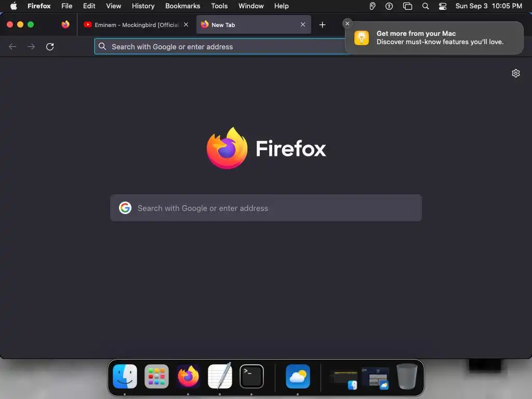Screen dimensions: 532x399
Task: Go back one page
Action: (12, 46)
